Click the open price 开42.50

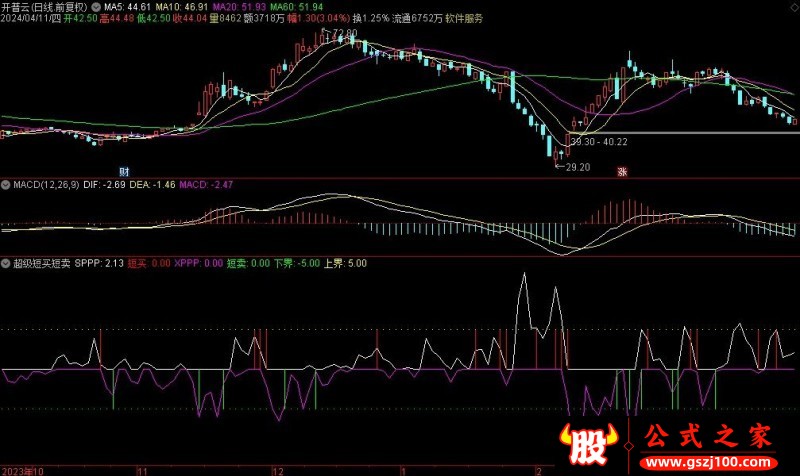[80, 18]
